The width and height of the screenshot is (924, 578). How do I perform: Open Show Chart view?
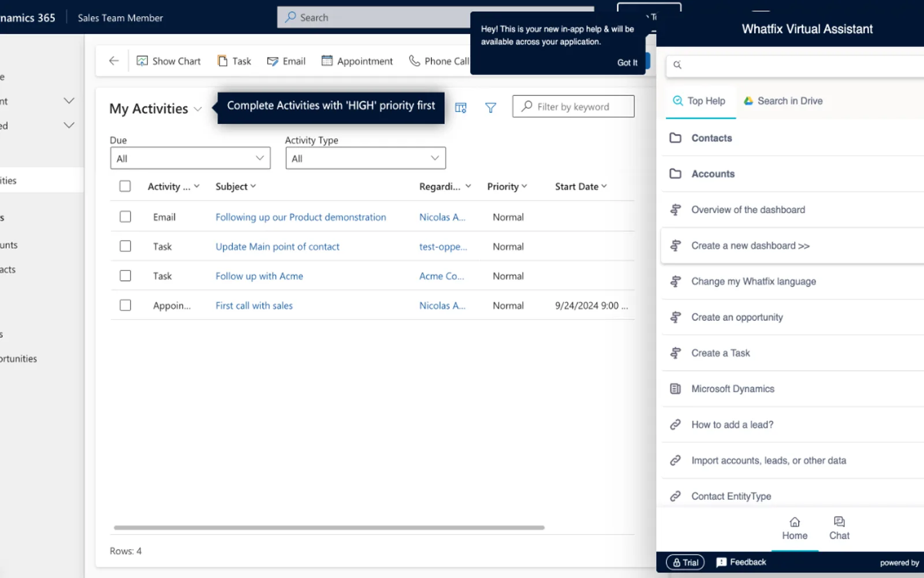[x=169, y=61]
